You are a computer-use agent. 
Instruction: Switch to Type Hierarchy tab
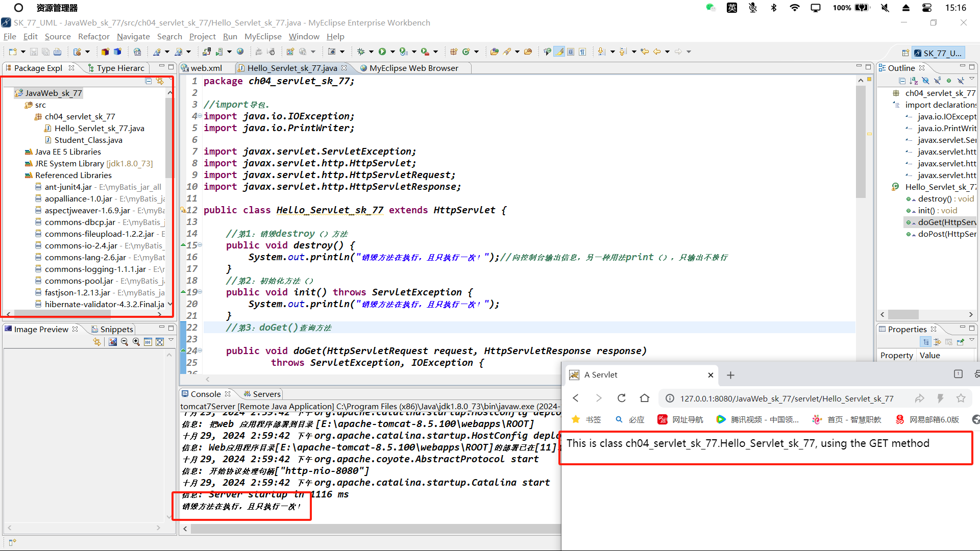116,68
